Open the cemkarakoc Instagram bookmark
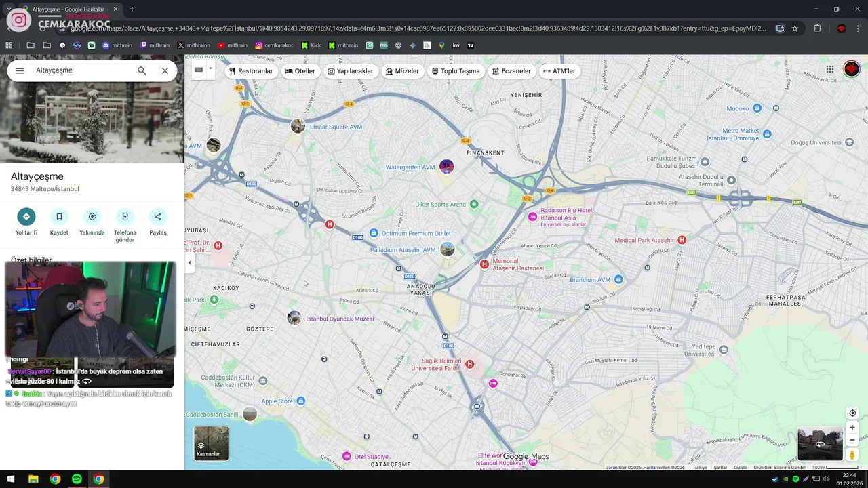 275,45
